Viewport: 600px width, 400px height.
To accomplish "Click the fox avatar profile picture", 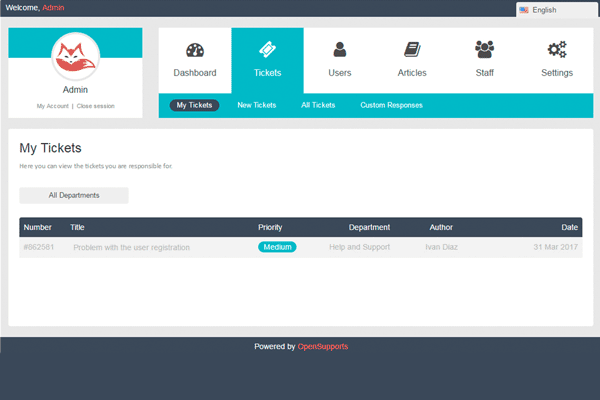I will tap(75, 56).
